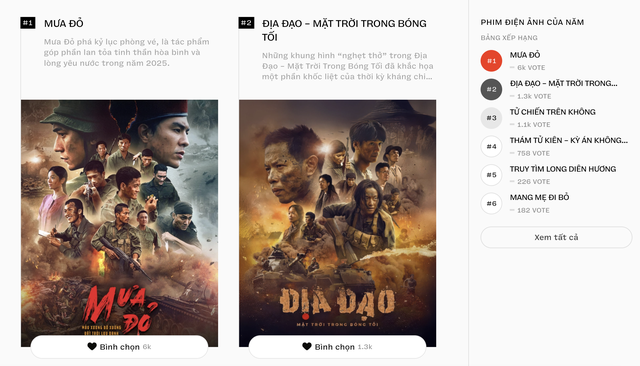Click the red #1 rank circle

pos(491,61)
